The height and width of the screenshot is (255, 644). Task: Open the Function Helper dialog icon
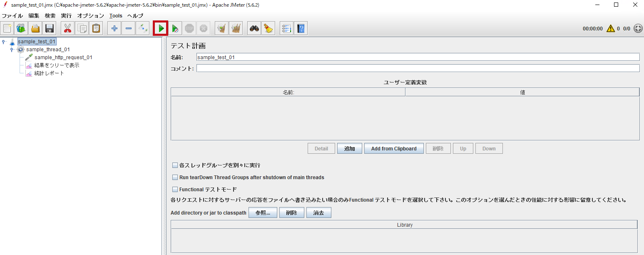(286, 28)
